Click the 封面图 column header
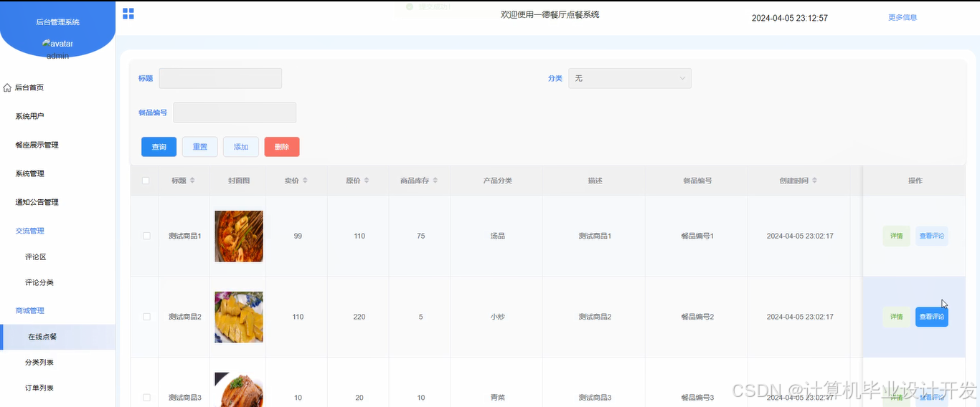The height and width of the screenshot is (407, 980). click(x=239, y=181)
